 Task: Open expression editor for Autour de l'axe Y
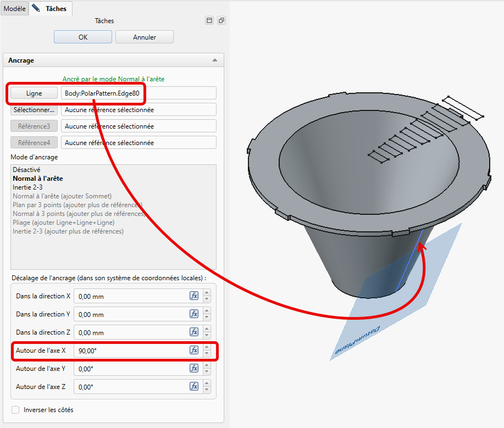(x=194, y=369)
